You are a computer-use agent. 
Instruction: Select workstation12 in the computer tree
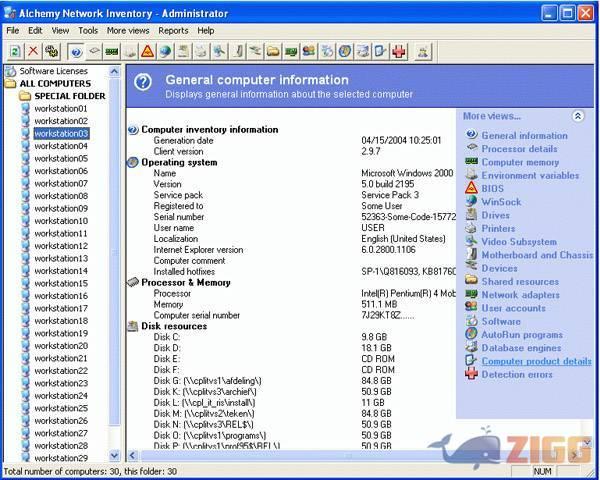[61, 246]
